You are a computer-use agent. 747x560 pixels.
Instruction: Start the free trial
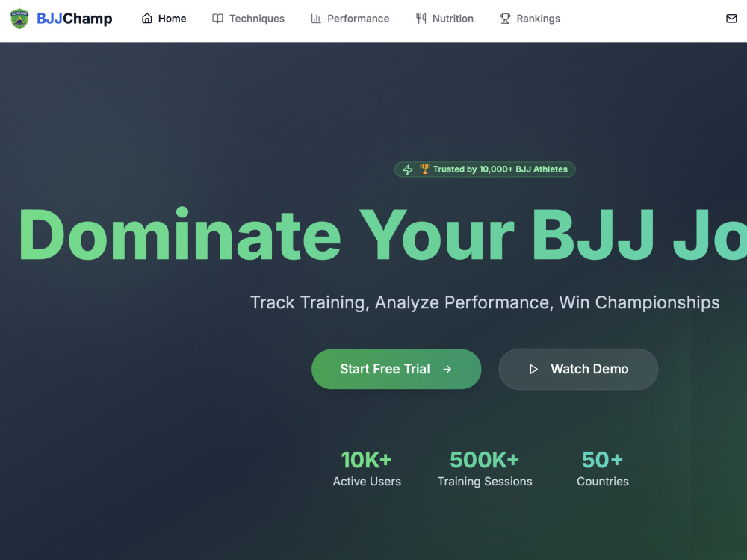point(397,369)
